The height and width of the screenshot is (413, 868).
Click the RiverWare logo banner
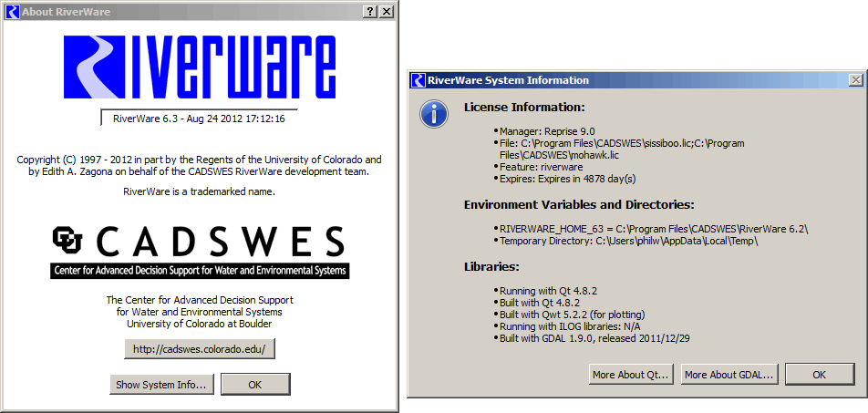[x=200, y=67]
